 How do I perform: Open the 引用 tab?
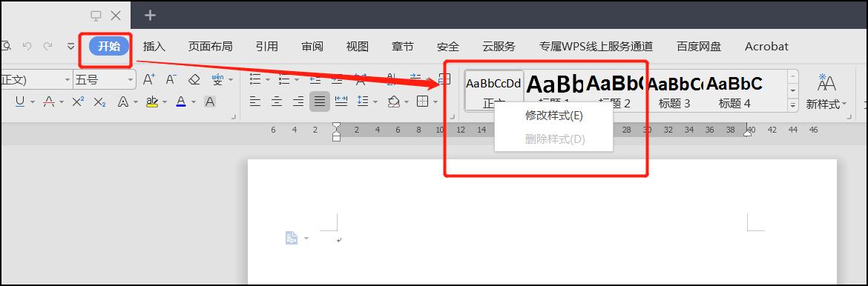[x=267, y=47]
